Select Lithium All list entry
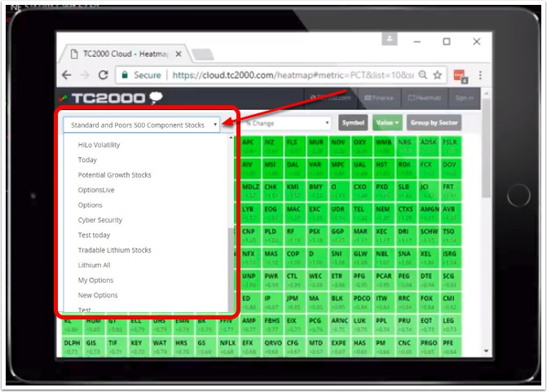The image size is (547, 392). point(94,265)
